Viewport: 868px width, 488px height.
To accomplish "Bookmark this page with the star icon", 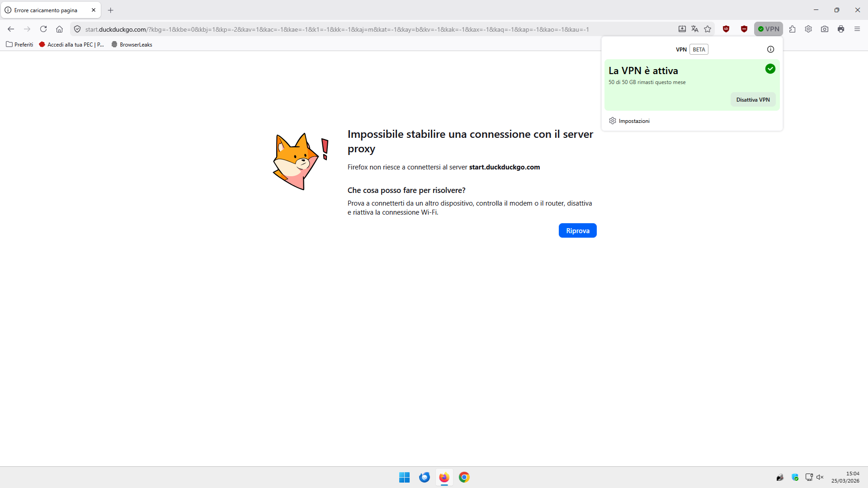I will tap(708, 29).
